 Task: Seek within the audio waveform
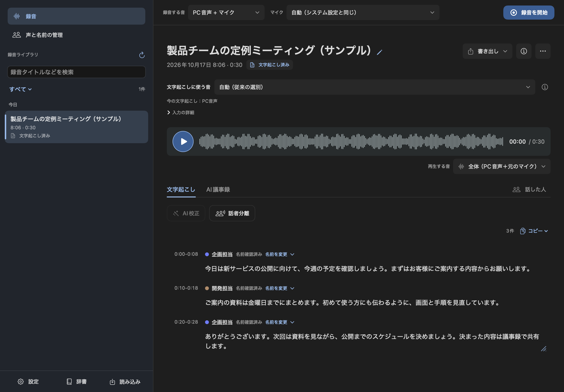pos(351,142)
